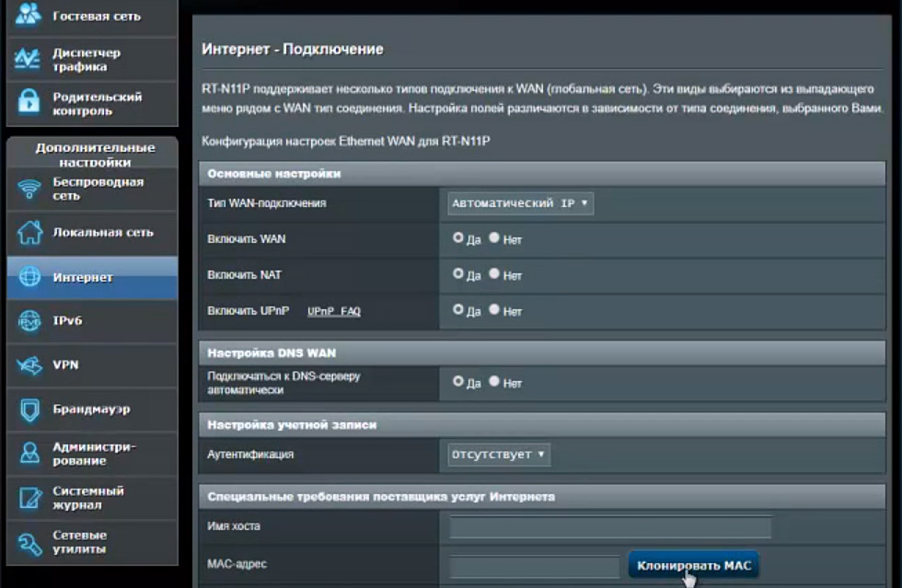Set Включить WAN to Нет
This screenshot has height=588, width=902.
494,238
